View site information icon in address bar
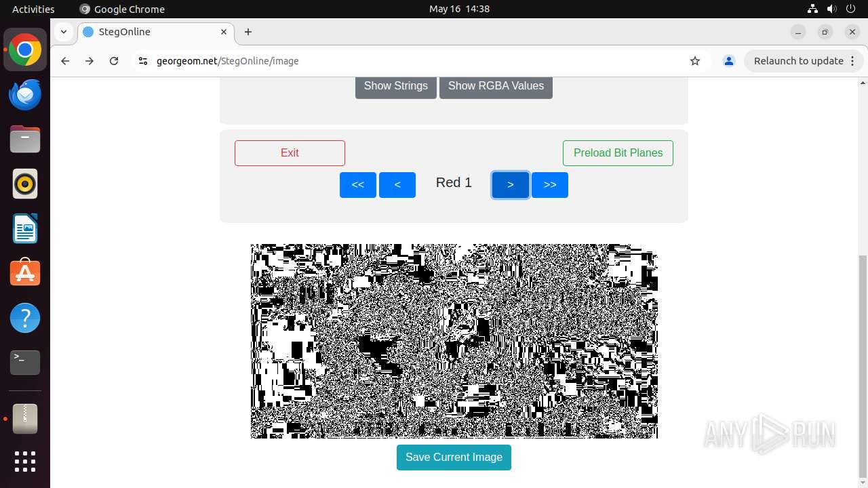The width and height of the screenshot is (868, 488). click(x=142, y=61)
